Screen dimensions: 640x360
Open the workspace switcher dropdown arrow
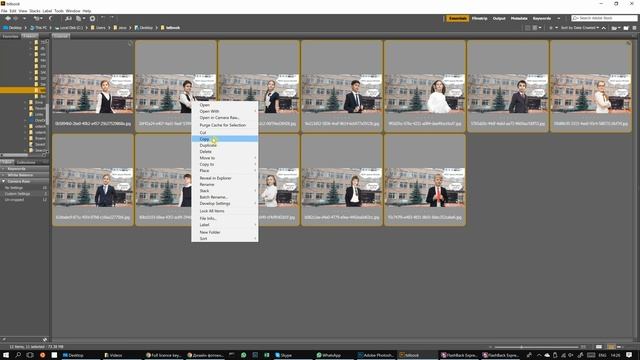coord(558,18)
